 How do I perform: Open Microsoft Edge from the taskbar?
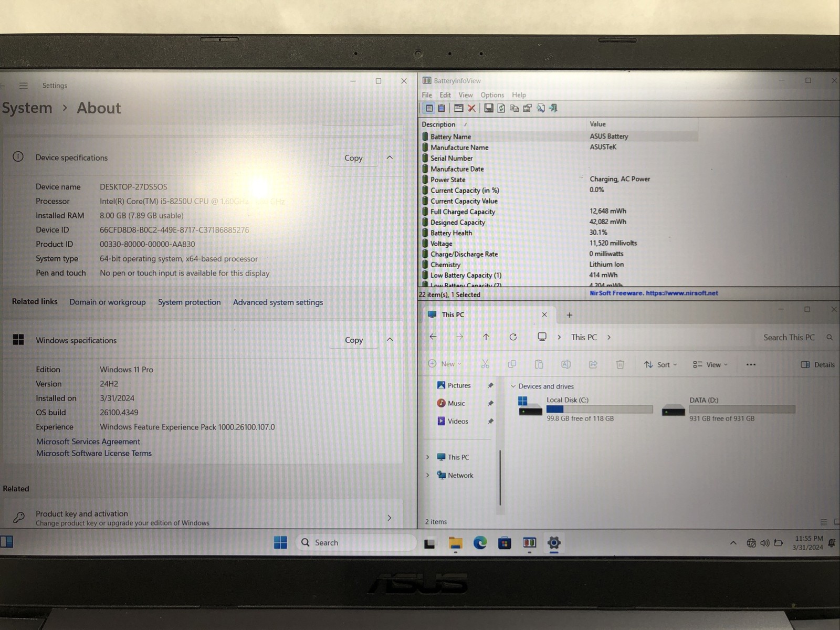tap(480, 543)
